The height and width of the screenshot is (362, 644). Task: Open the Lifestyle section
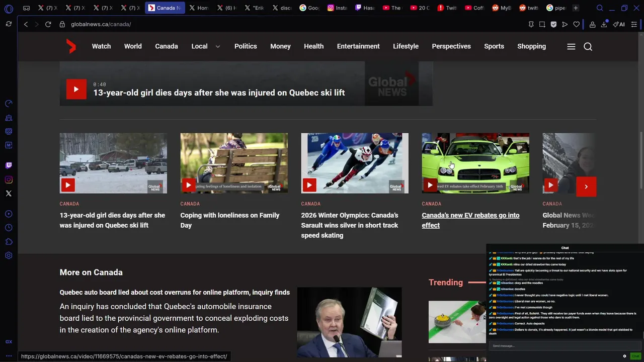(x=406, y=46)
